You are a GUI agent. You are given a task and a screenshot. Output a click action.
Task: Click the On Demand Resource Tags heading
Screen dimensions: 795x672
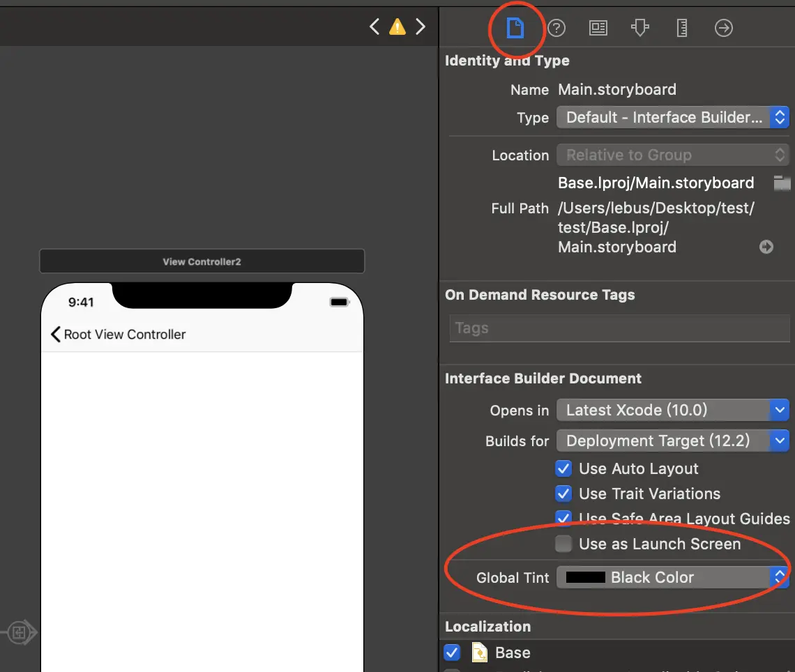540,295
